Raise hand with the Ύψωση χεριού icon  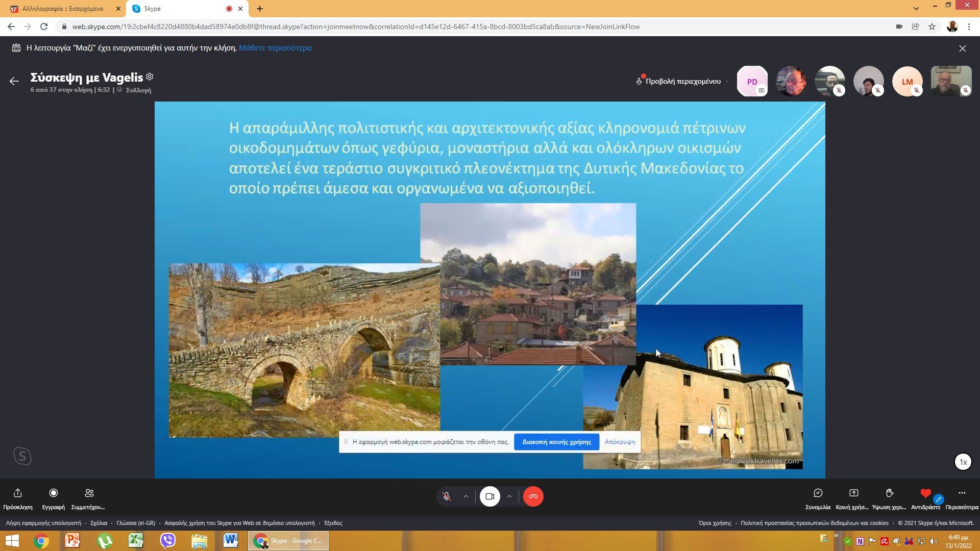pos(889,493)
